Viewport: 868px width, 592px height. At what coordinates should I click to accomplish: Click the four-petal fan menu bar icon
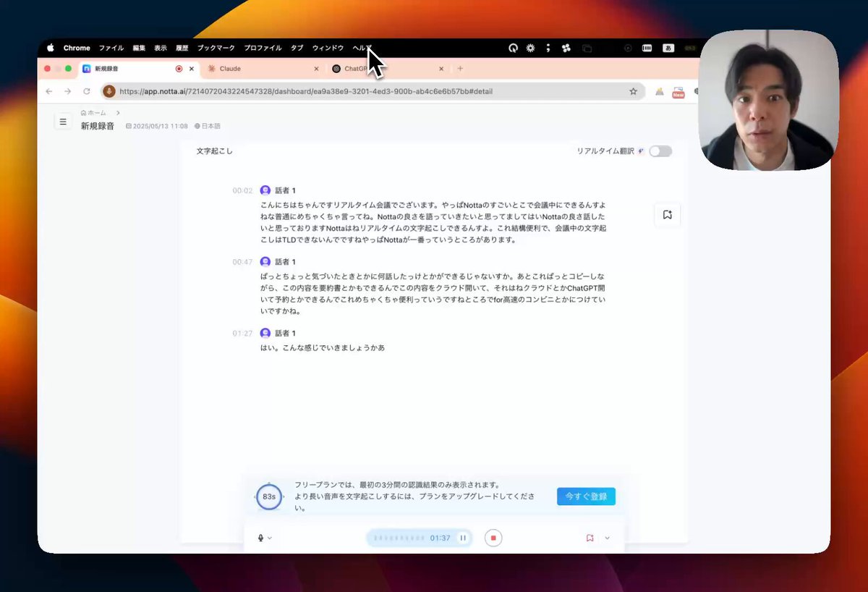point(566,48)
